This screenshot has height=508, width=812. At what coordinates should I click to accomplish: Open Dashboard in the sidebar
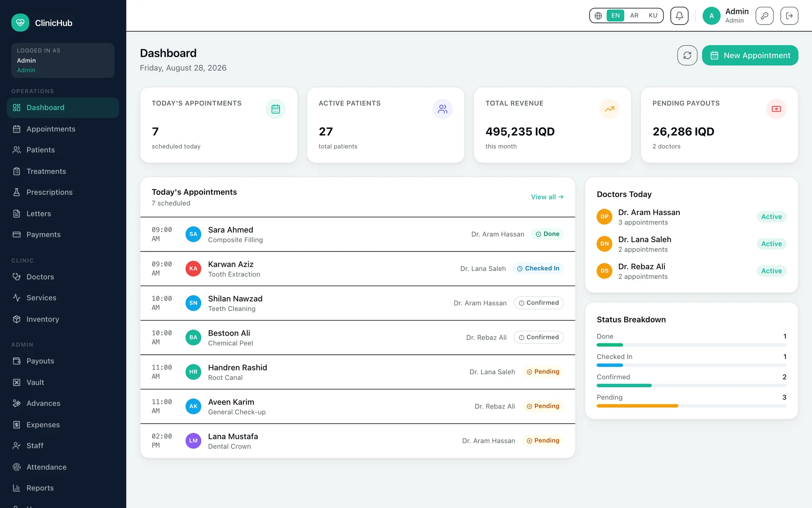click(63, 108)
